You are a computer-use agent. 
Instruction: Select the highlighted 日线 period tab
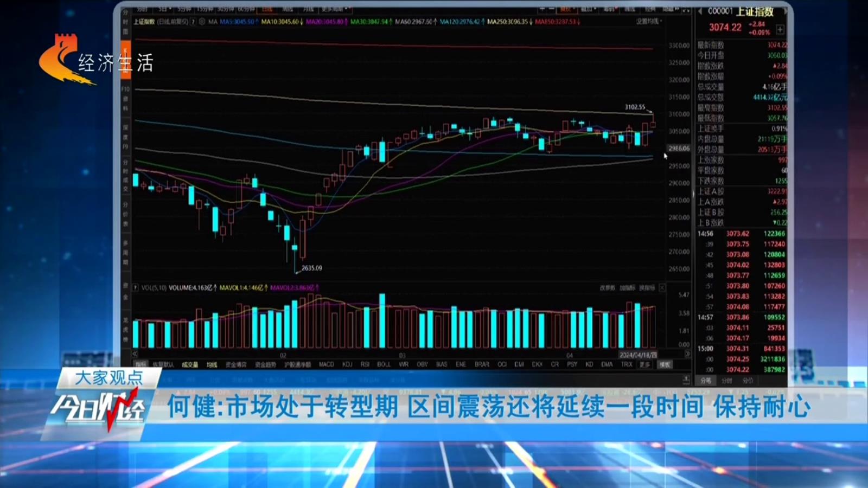pos(267,9)
